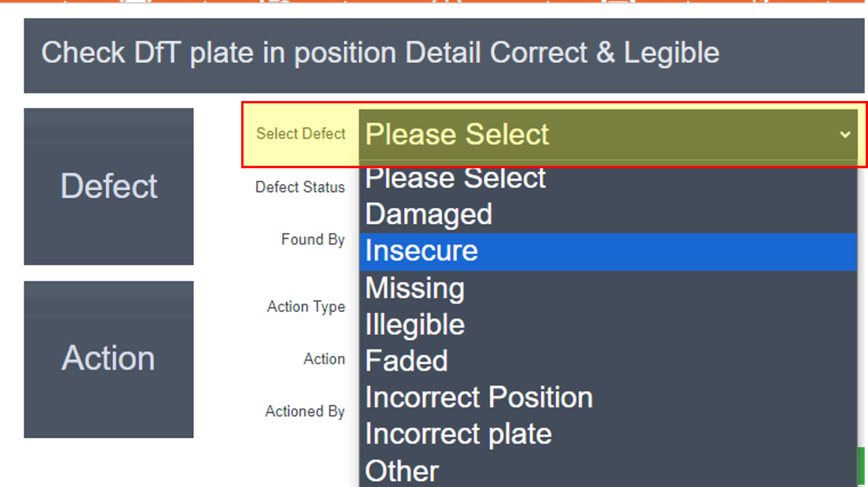Click the 'Actioned By' label
Image resolution: width=868 pixels, height=487 pixels.
point(305,411)
